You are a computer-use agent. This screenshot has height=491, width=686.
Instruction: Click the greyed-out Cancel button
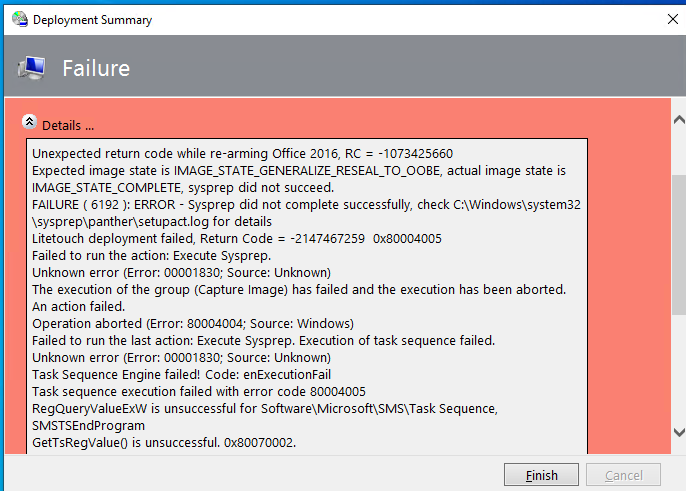point(623,475)
